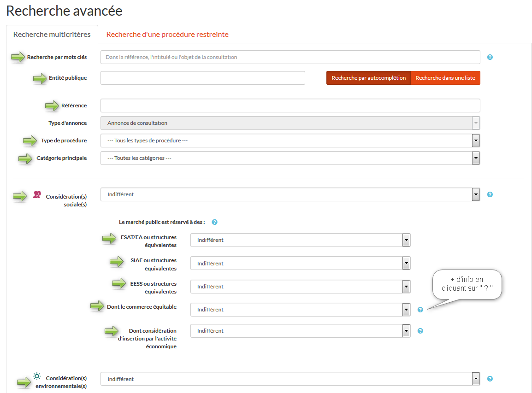
Task: Click help icon next to Considération(s) environnementale(s)
Action: (490, 379)
